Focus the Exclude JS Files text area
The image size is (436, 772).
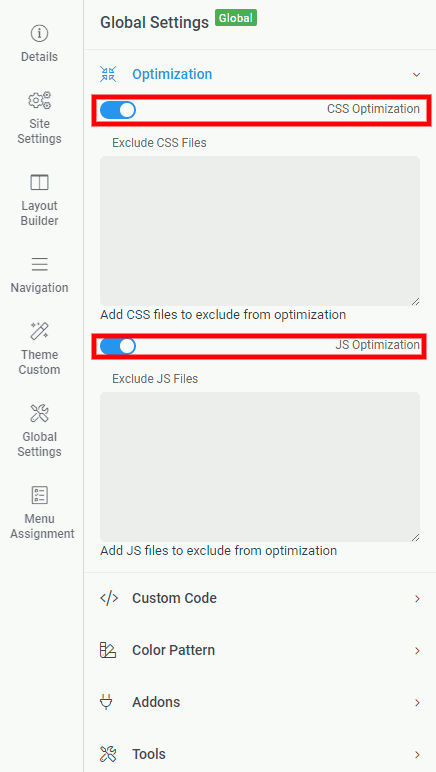(260, 467)
